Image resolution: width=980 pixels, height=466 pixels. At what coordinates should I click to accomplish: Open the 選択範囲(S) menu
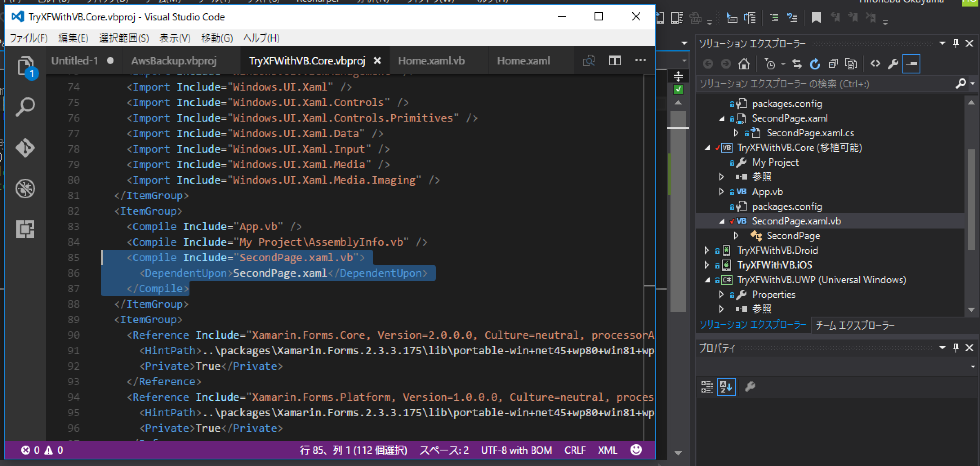tap(124, 38)
